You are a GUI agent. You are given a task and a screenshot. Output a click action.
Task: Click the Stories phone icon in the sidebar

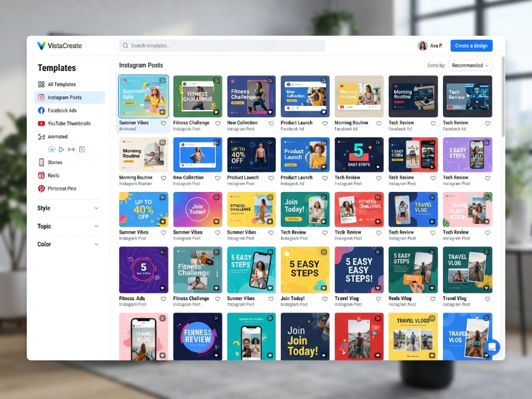(x=42, y=162)
